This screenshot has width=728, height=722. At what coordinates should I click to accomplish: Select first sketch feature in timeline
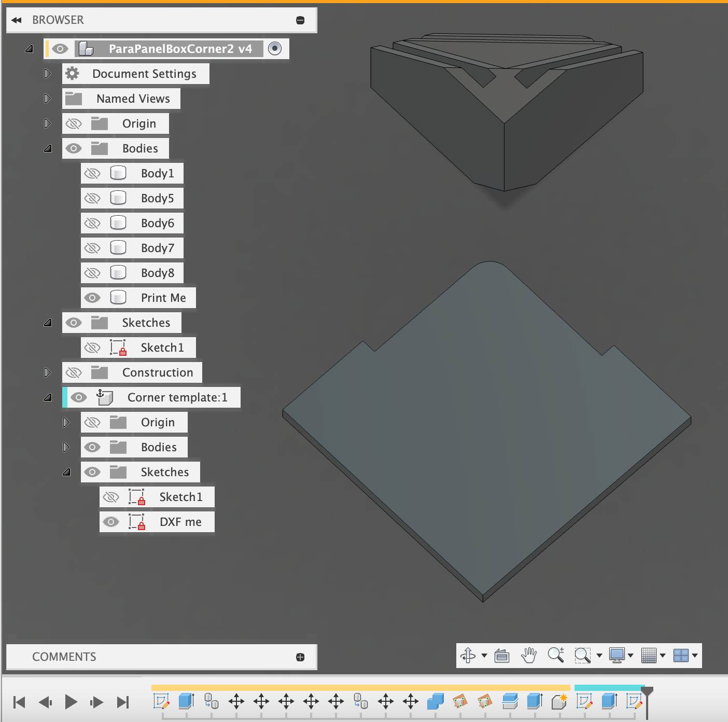[x=161, y=702]
